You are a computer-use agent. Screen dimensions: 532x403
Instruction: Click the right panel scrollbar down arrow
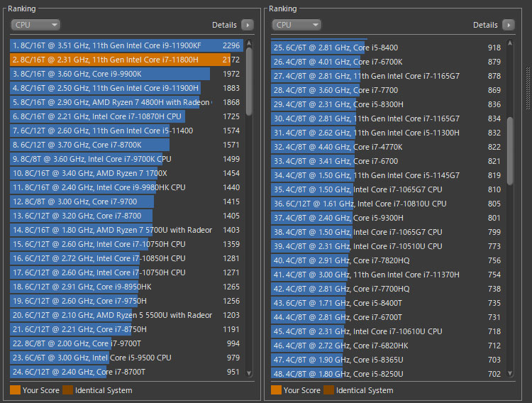pyautogui.click(x=509, y=373)
